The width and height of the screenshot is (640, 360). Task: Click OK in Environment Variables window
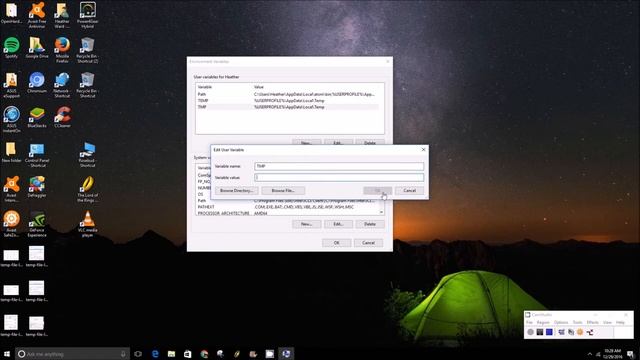(336, 243)
